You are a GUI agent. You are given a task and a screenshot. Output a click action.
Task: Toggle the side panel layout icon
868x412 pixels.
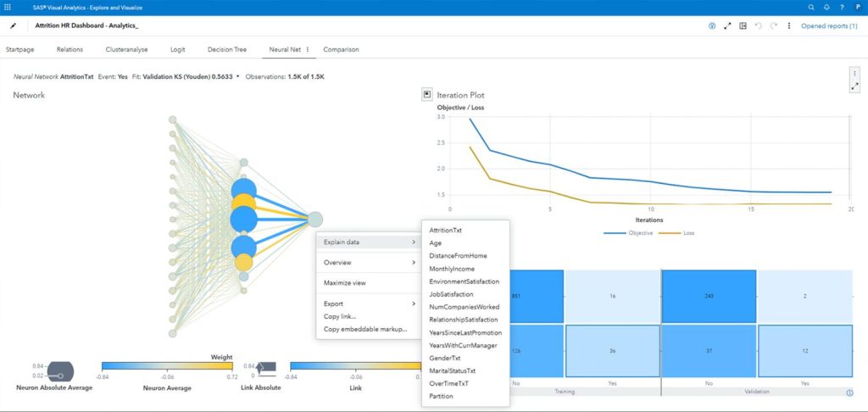[743, 26]
